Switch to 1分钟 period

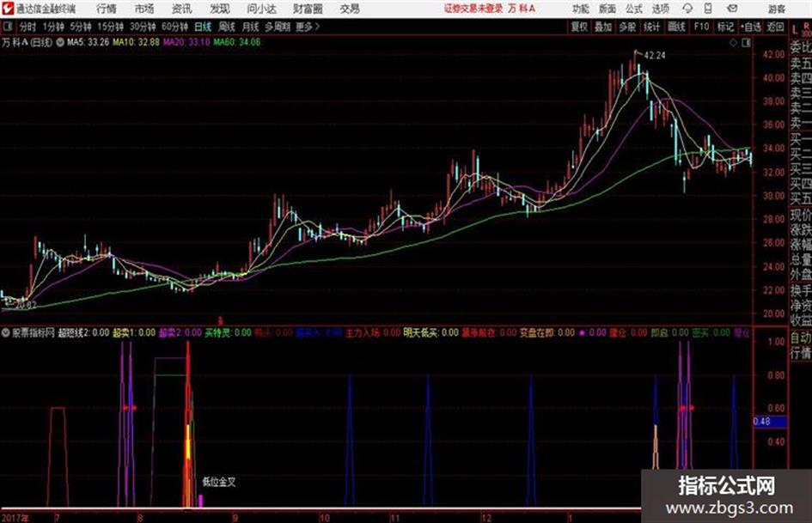52,27
